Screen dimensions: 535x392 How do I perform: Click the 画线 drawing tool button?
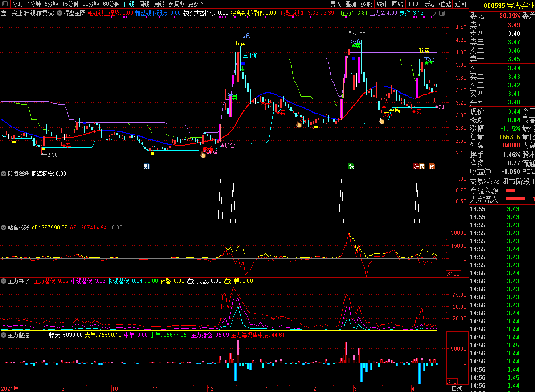[397, 4]
